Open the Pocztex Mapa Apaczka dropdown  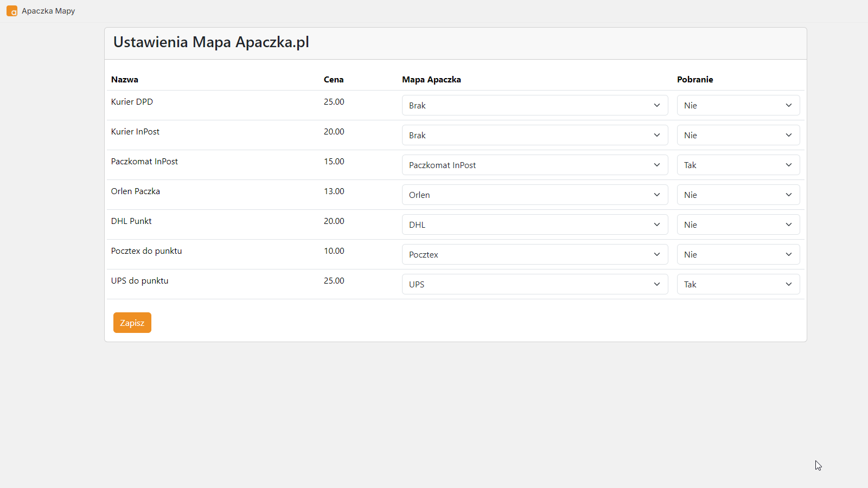tap(535, 254)
